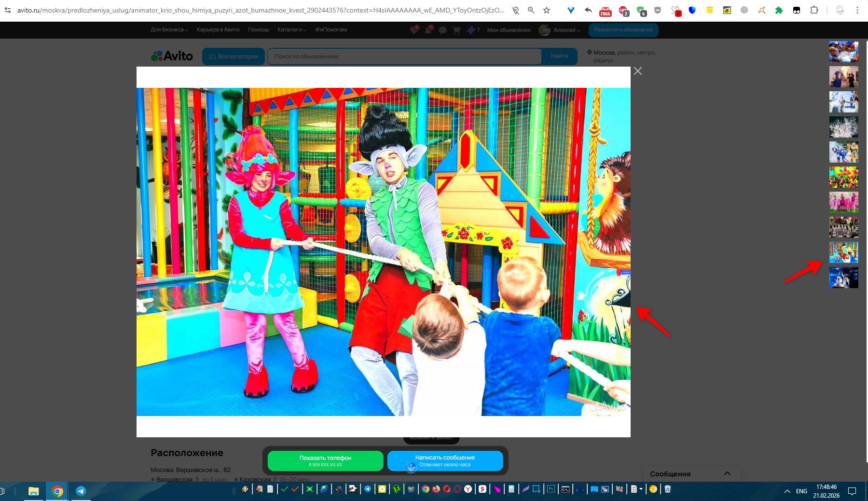Open the Recycle Bin shortcut on taskbar
The width and height of the screenshot is (868, 501).
click(x=668, y=489)
